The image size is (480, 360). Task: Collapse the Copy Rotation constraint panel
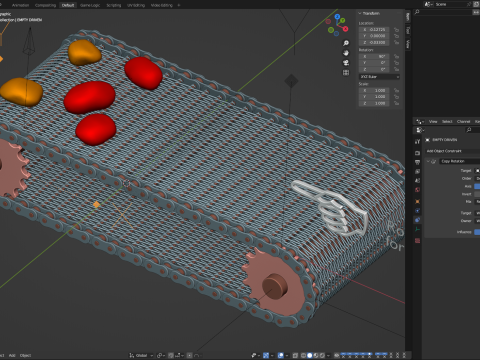point(428,161)
